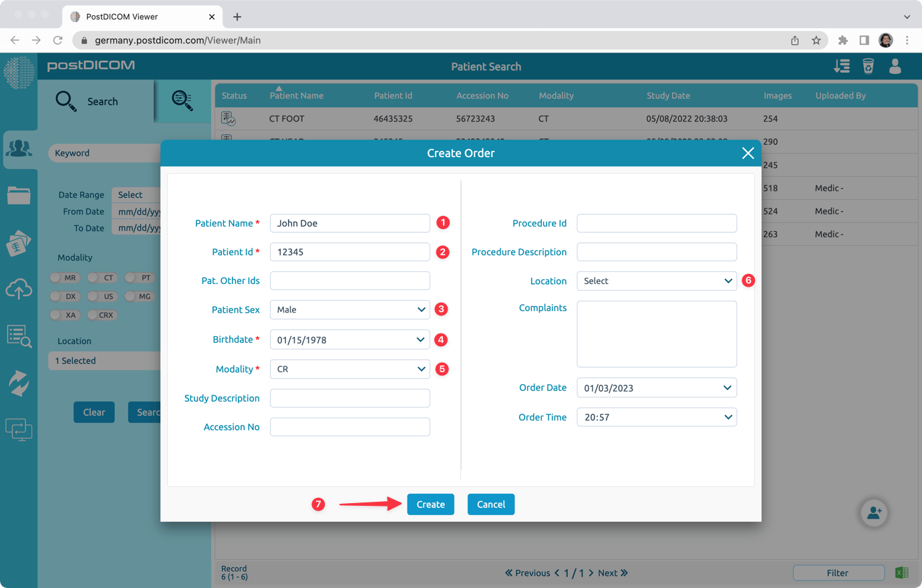Sort by the Patient Name column header
This screenshot has height=588, width=922.
pos(297,95)
